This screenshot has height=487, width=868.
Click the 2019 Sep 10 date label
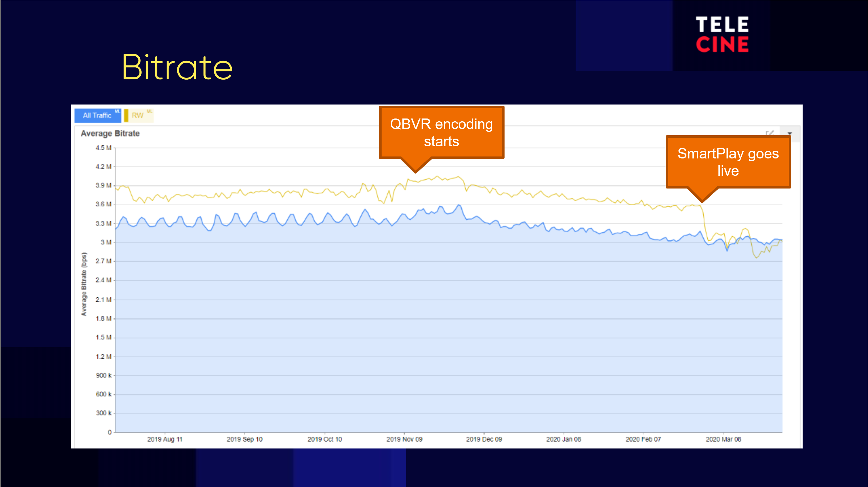point(245,439)
